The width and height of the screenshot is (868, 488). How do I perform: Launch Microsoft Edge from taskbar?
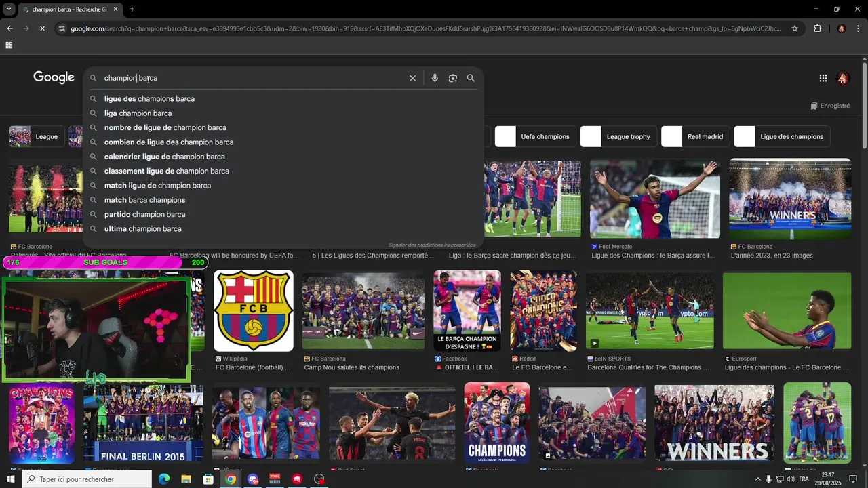[x=164, y=479]
